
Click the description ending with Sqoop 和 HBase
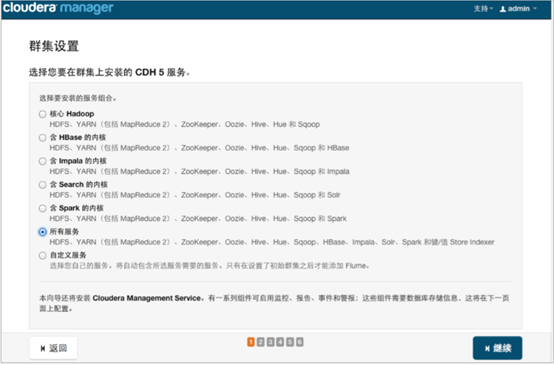coord(199,148)
